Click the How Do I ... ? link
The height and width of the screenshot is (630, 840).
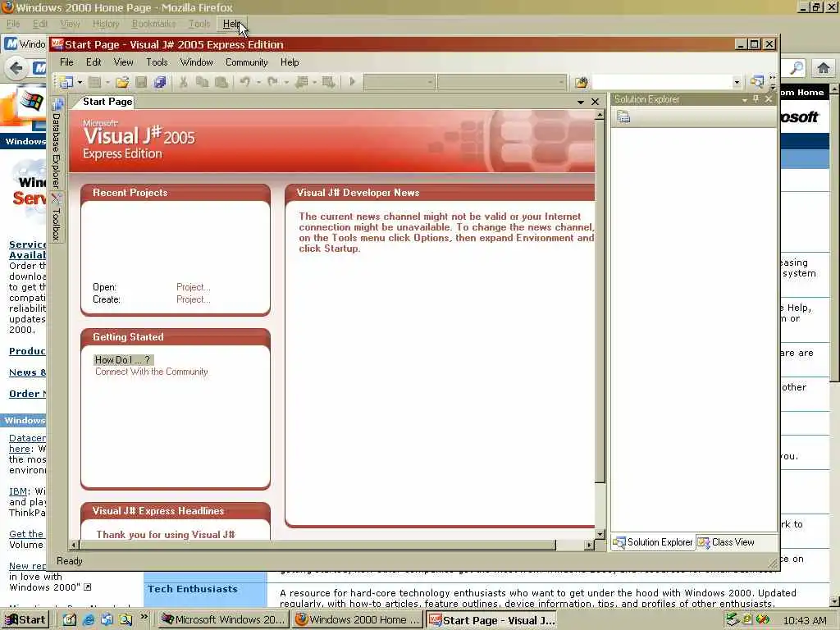point(123,360)
